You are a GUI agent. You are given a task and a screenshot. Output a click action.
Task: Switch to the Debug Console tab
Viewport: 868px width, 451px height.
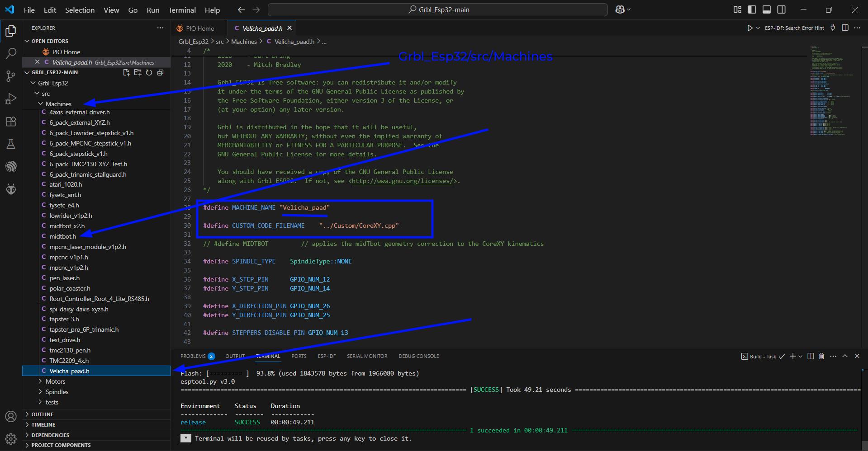click(418, 356)
